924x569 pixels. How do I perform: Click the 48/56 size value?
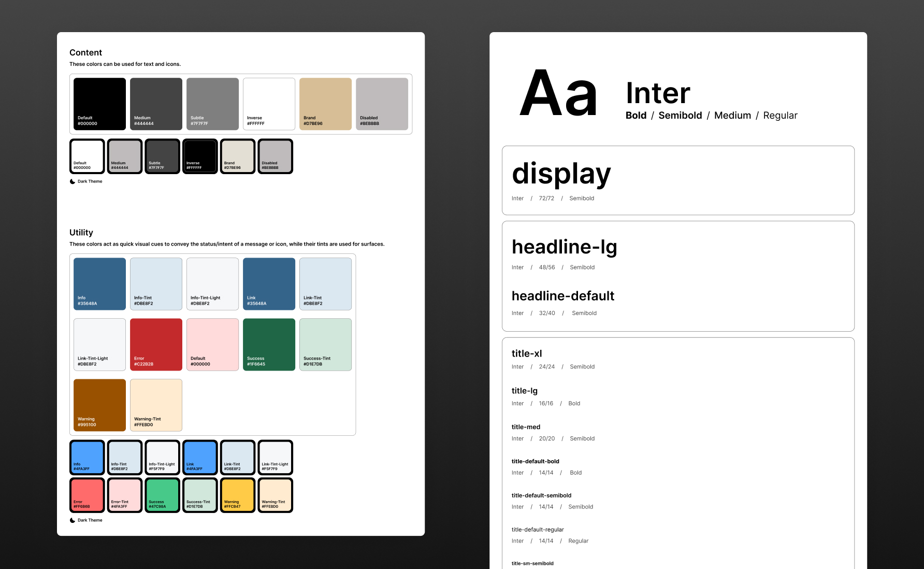[x=547, y=267]
